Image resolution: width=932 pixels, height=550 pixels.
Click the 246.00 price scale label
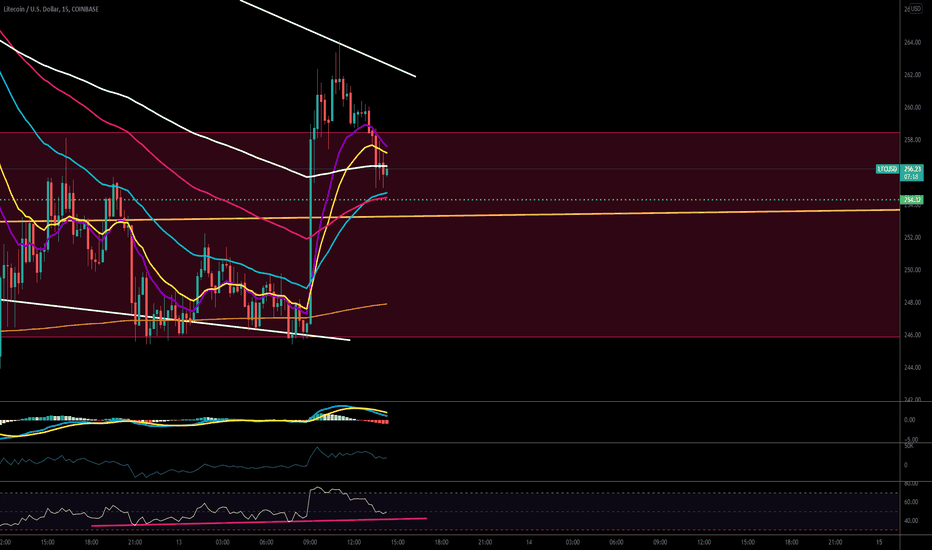(912, 335)
